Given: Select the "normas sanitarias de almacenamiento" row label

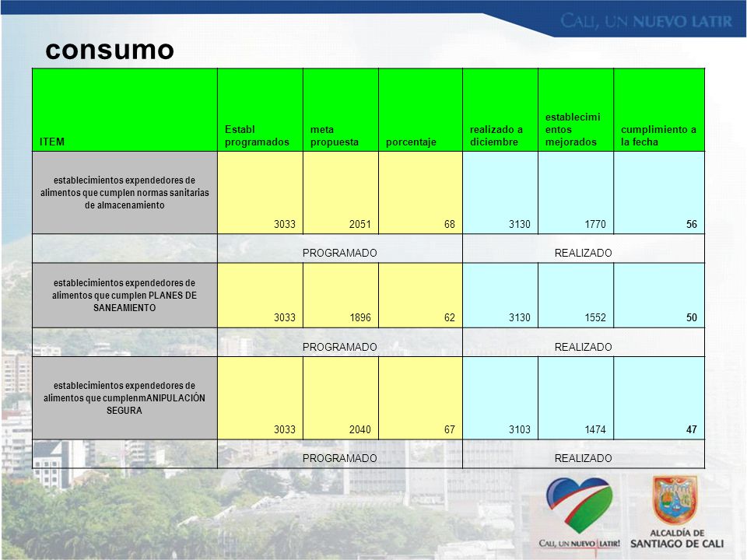Looking at the screenshot, I should [124, 193].
